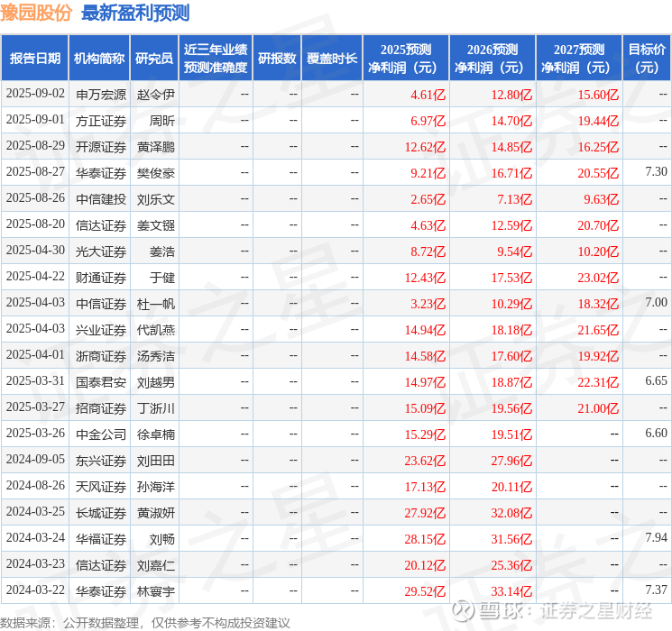Click the 财通证券 institution cell

pos(101,278)
